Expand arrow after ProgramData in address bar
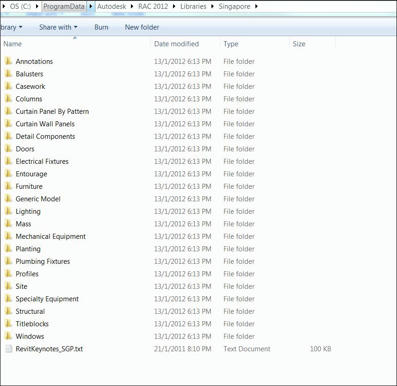Image resolution: width=397 pixels, height=386 pixels. 91,6
